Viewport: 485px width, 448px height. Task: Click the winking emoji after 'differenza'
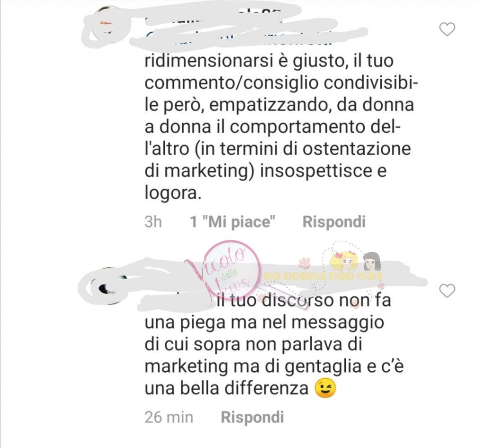coord(325,388)
